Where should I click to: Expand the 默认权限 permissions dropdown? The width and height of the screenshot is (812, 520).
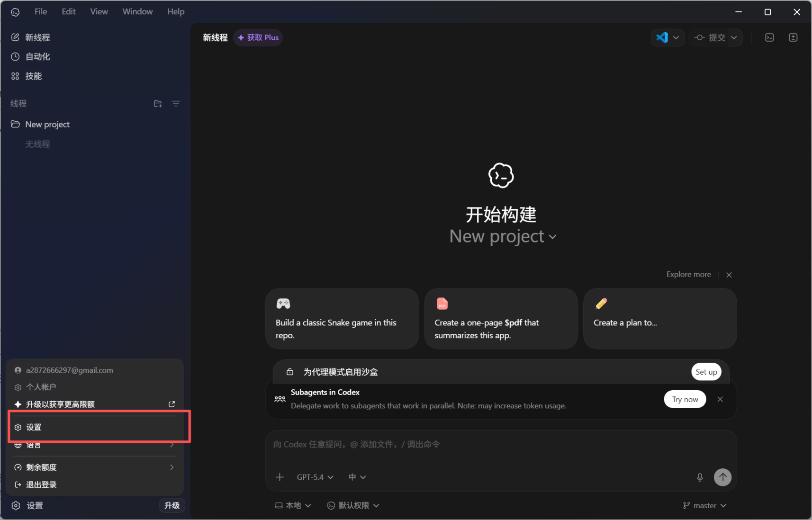(x=353, y=506)
